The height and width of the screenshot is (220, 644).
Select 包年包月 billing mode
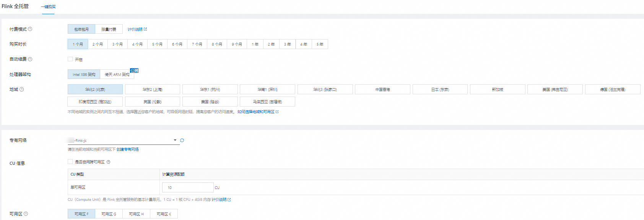[x=81, y=29]
